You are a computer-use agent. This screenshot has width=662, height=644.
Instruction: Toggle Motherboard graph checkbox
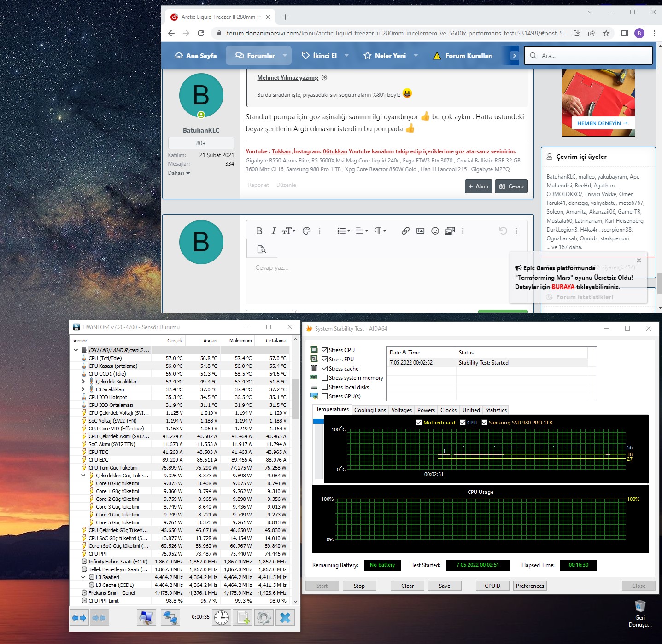[x=419, y=423]
